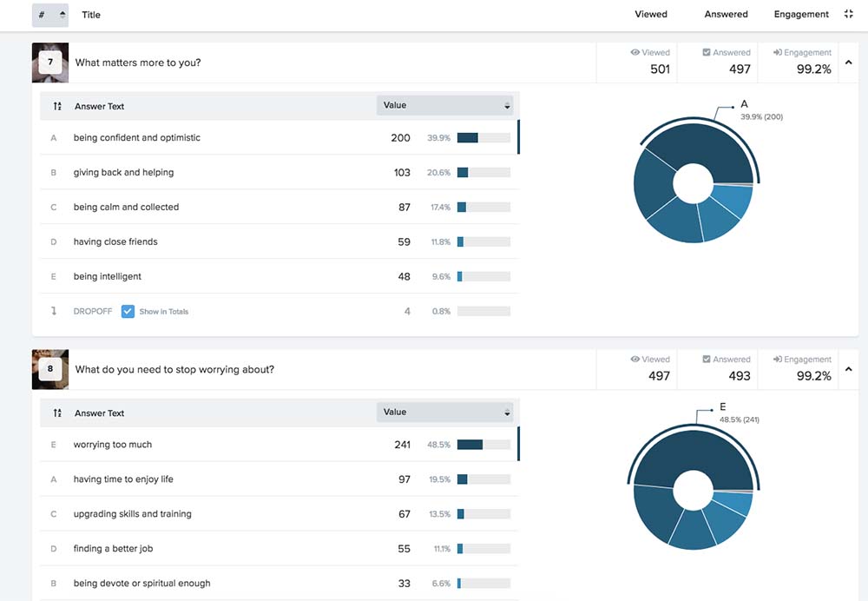Screen dimensions: 868x601
Task: Uncheck the Show in Totals checkbox
Action: pos(128,311)
